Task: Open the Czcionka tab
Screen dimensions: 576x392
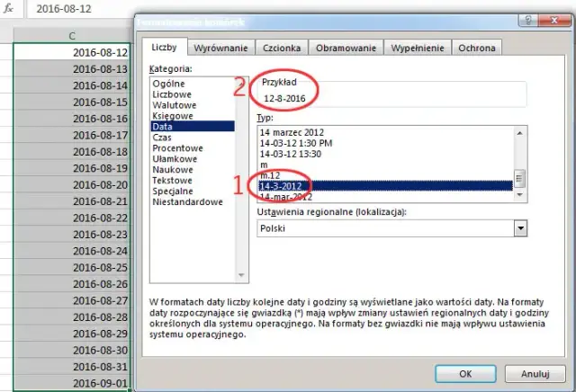Action: pyautogui.click(x=283, y=49)
